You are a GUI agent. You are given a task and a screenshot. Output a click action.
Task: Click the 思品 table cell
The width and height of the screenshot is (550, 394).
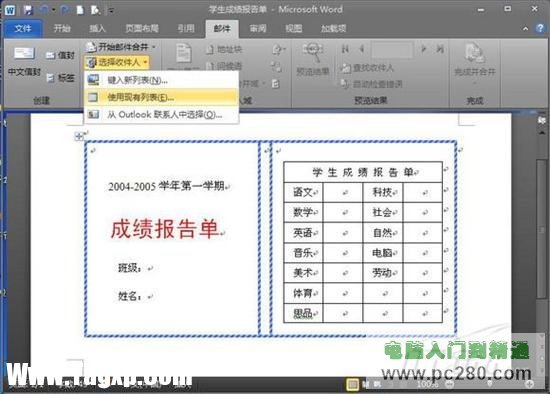tap(303, 313)
